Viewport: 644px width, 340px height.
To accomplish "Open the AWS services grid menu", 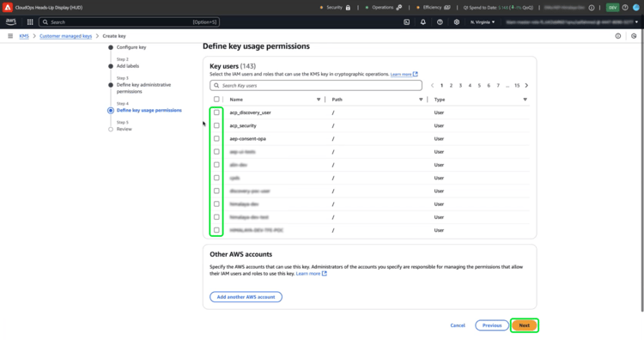I will click(30, 22).
